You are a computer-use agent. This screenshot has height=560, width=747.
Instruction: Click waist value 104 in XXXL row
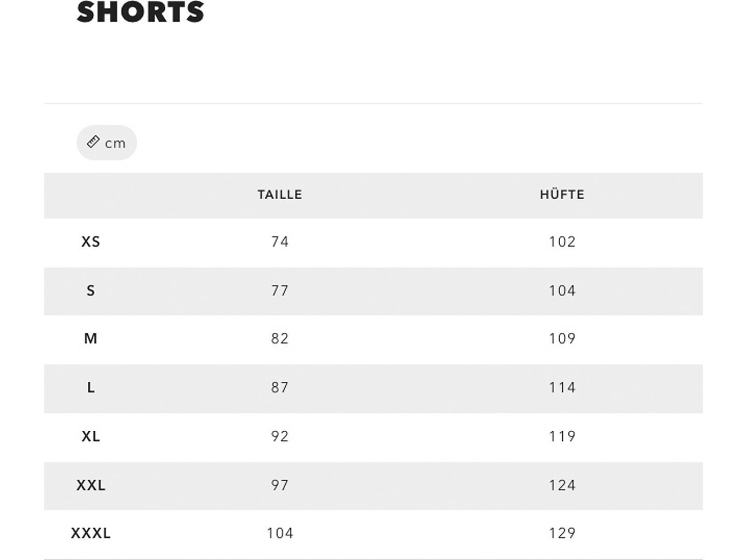point(280,533)
